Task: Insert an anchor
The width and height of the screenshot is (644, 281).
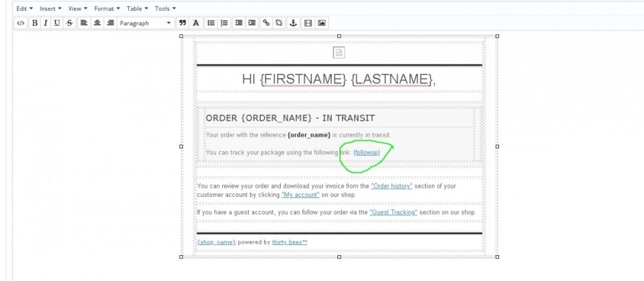Action: (292, 23)
